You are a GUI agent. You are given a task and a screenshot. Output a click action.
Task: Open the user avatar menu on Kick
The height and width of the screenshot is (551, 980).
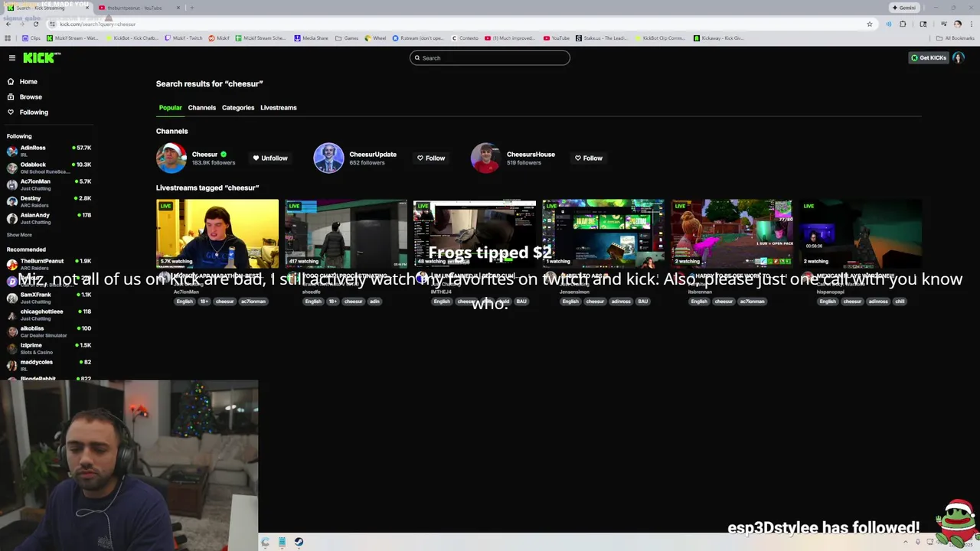pyautogui.click(x=958, y=58)
